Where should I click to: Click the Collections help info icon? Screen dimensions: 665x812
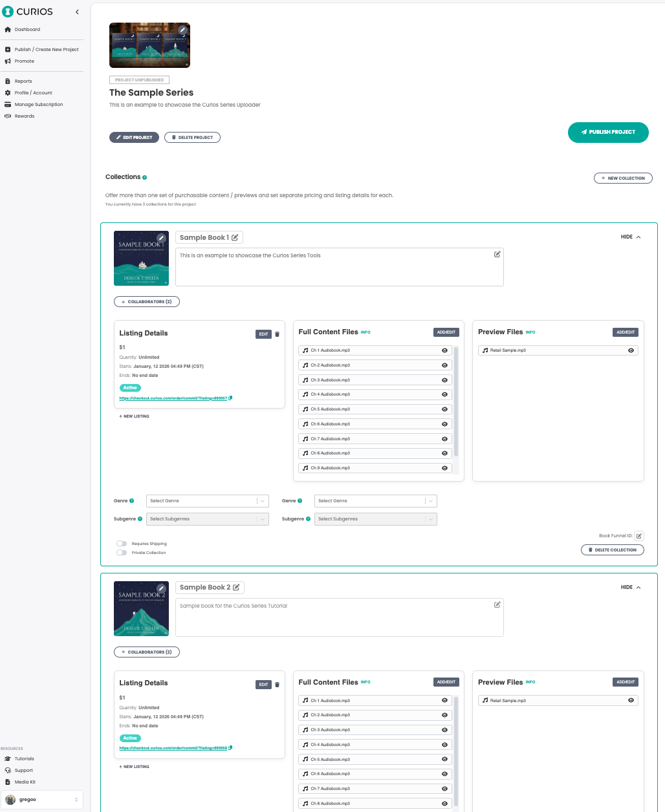pyautogui.click(x=144, y=177)
